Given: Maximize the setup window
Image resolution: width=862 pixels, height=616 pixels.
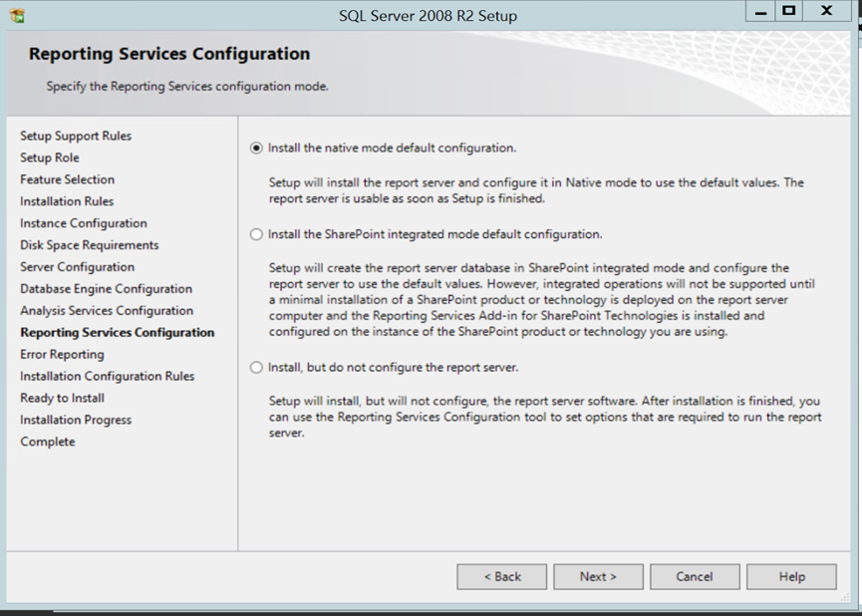Looking at the screenshot, I should tap(789, 11).
